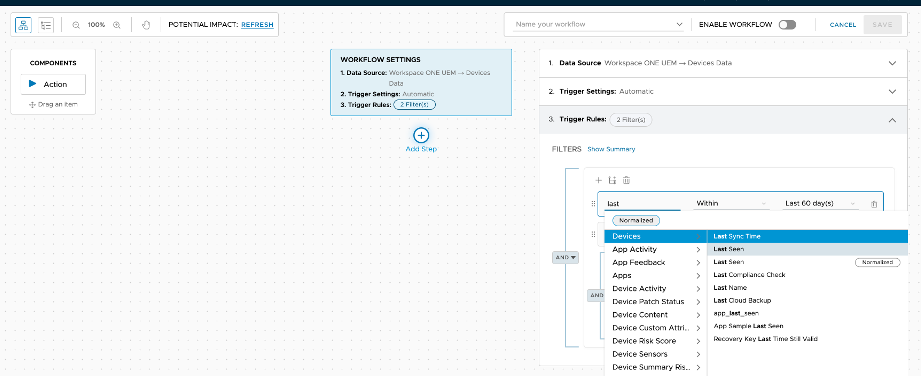Click the Action component play icon
The image size is (922, 376).
tap(33, 84)
